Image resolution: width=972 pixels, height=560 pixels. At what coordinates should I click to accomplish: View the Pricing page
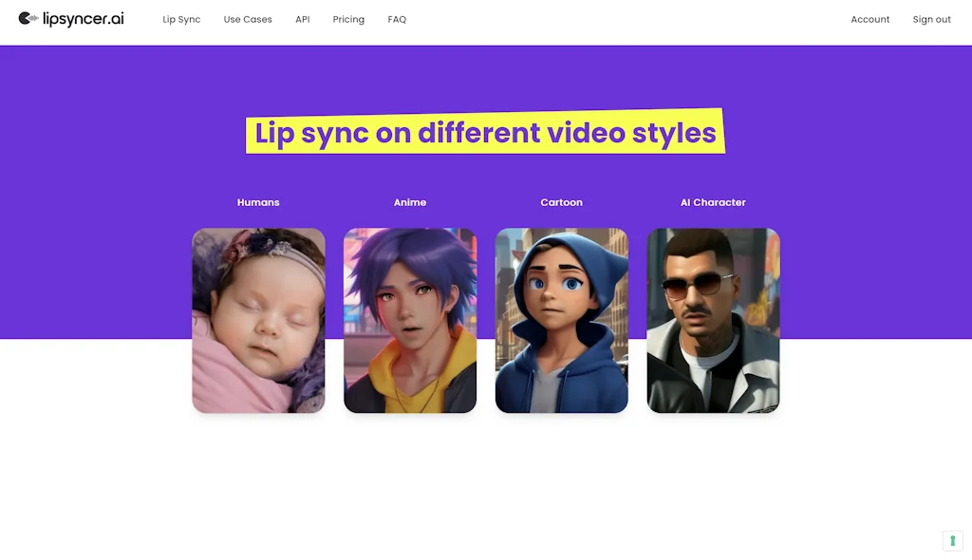point(348,19)
